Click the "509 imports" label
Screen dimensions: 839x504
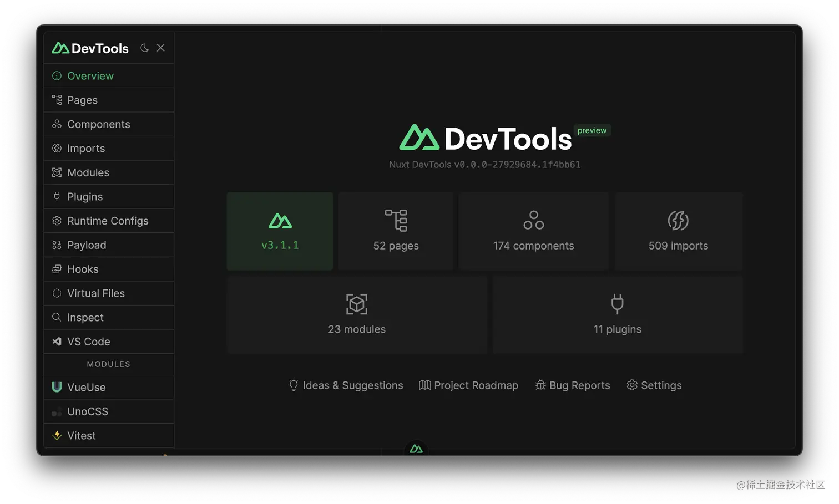tap(679, 246)
